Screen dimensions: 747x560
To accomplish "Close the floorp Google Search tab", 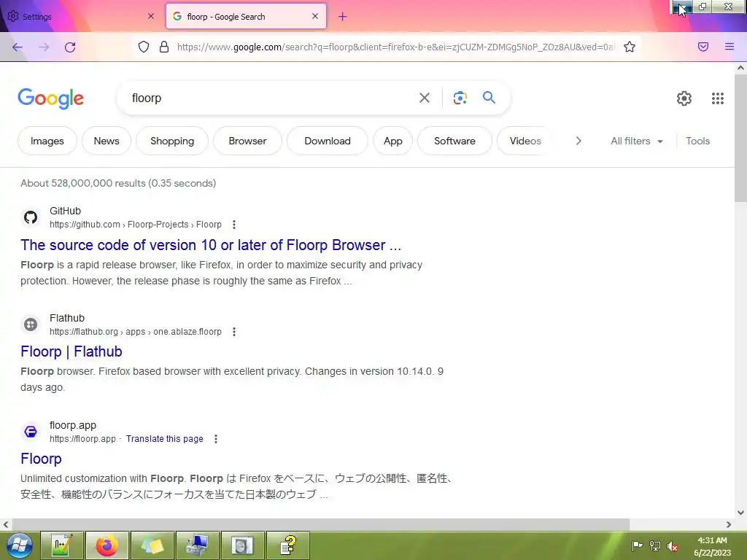I will coord(315,16).
